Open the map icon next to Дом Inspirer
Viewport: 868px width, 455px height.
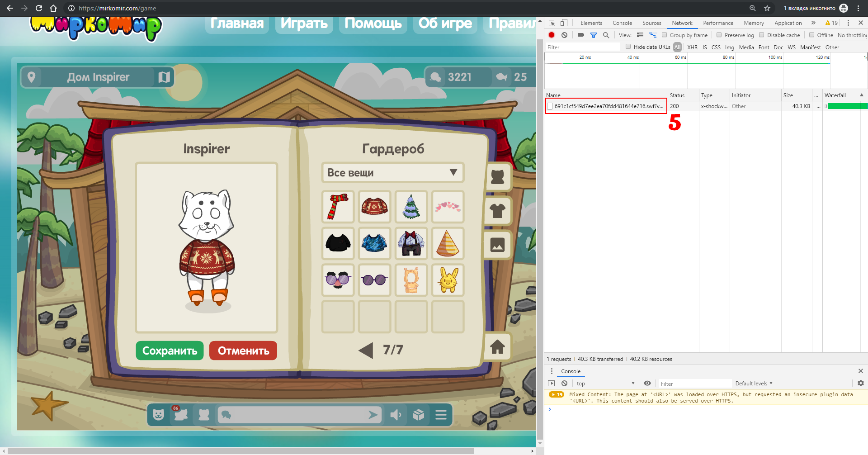(164, 77)
